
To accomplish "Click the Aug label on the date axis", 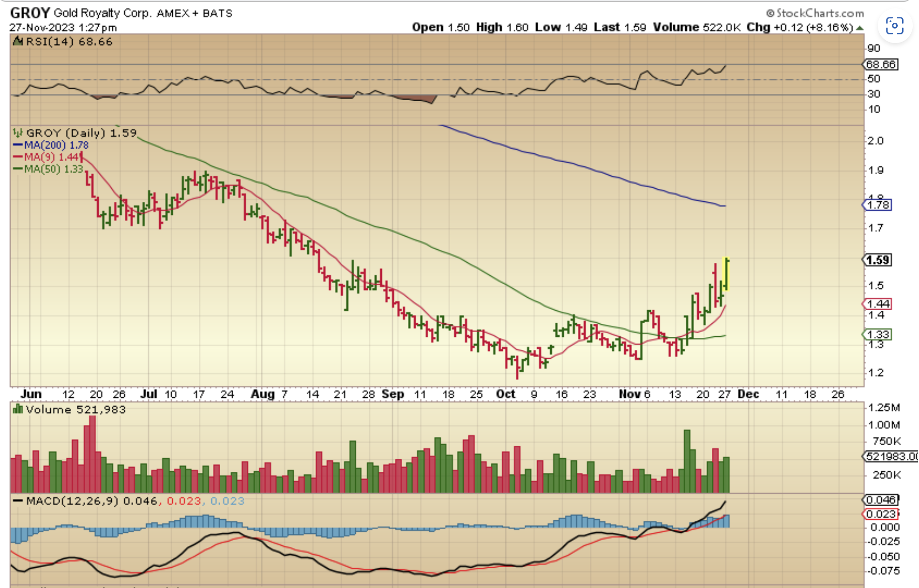I will (x=263, y=394).
